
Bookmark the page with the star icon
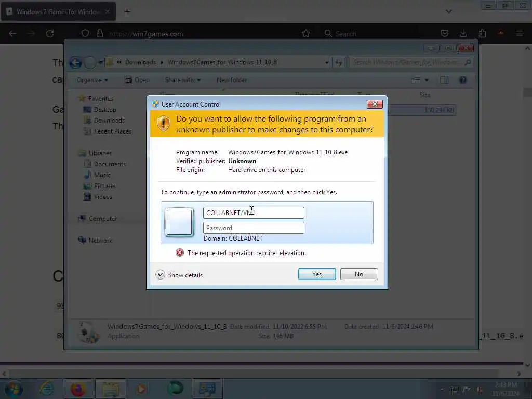[305, 33]
